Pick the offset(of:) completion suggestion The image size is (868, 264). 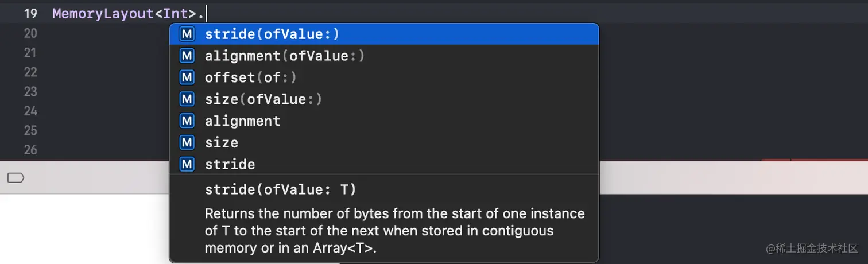(251, 77)
